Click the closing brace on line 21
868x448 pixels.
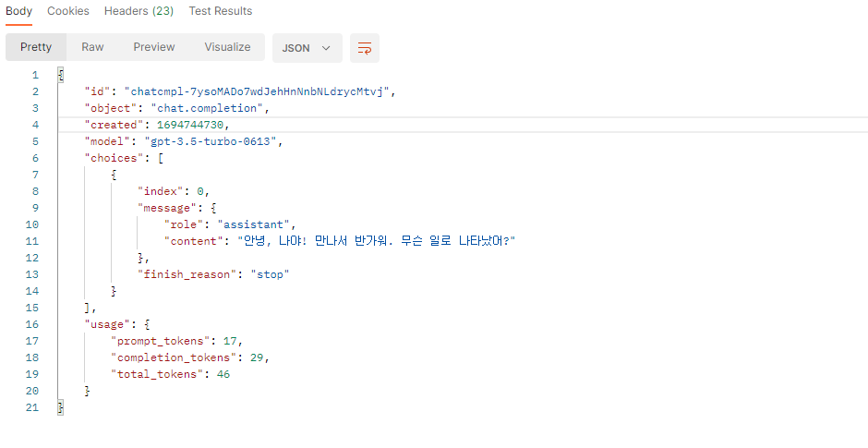(x=61, y=407)
